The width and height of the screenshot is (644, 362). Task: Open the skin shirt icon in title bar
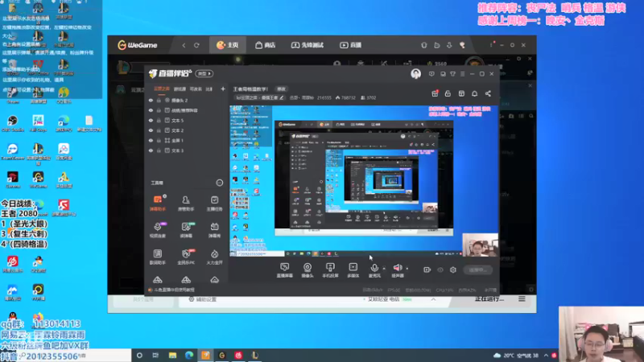(x=452, y=74)
